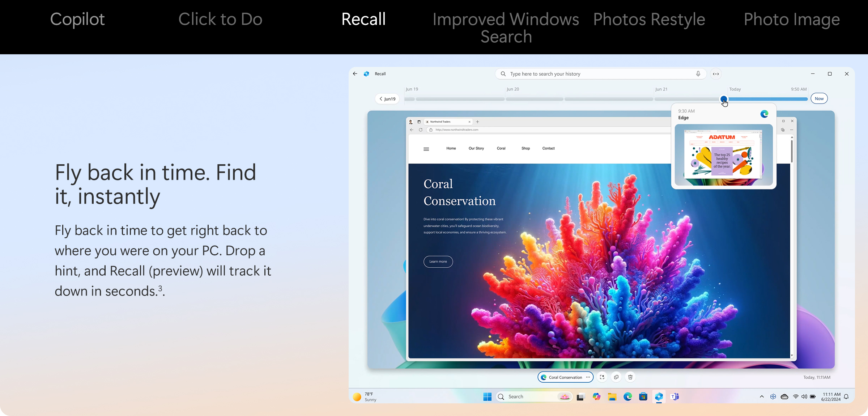868x416 pixels.
Task: Click inside the search your history field
Action: point(601,74)
